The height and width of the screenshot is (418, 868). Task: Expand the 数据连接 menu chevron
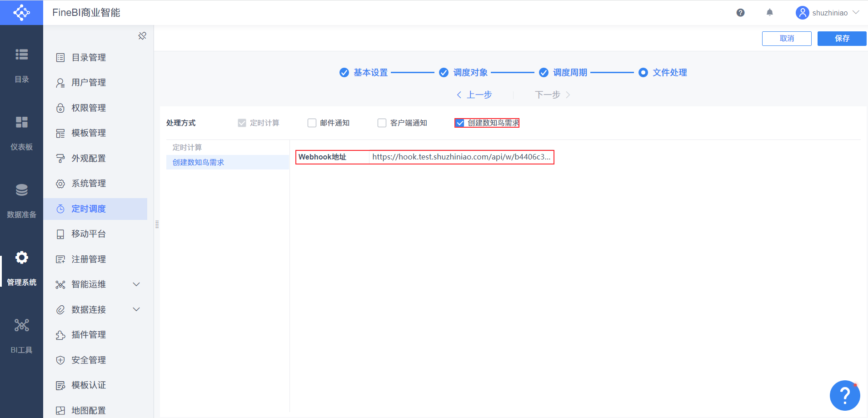[x=136, y=309]
